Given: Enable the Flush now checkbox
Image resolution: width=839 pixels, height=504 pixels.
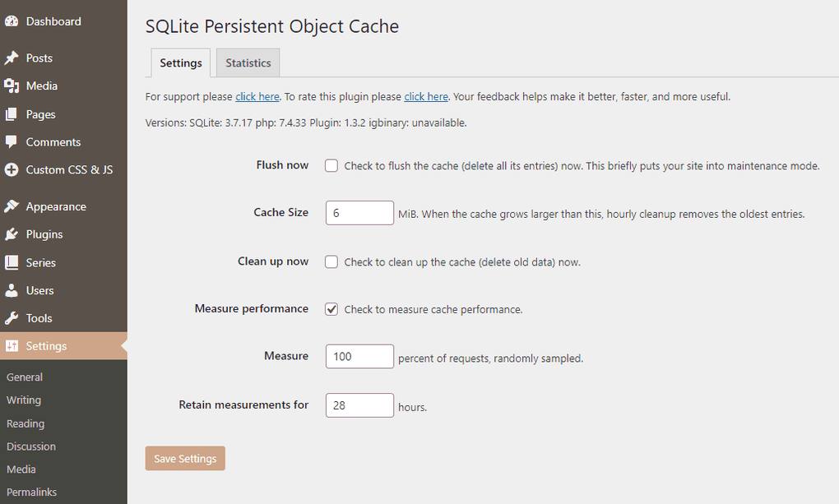Looking at the screenshot, I should click(331, 165).
